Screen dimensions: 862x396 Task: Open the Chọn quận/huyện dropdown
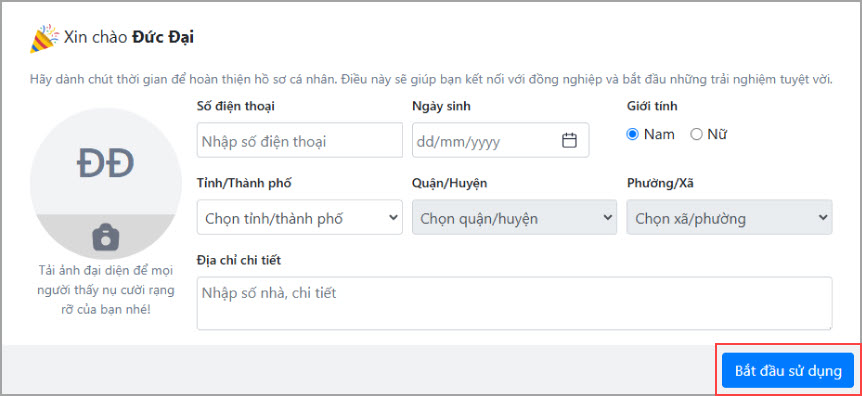coord(515,217)
